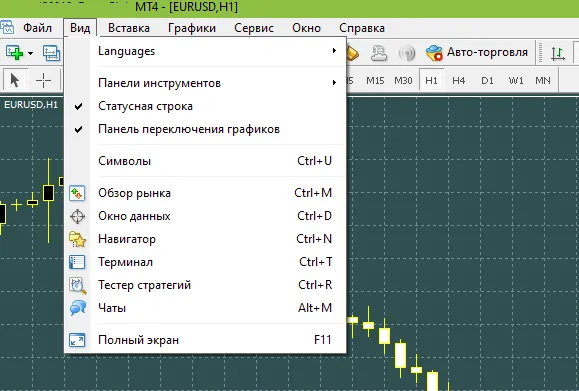Screen dimensions: 579x391
Task: Click the EURUSD,H1 chart label
Action: (x=31, y=105)
